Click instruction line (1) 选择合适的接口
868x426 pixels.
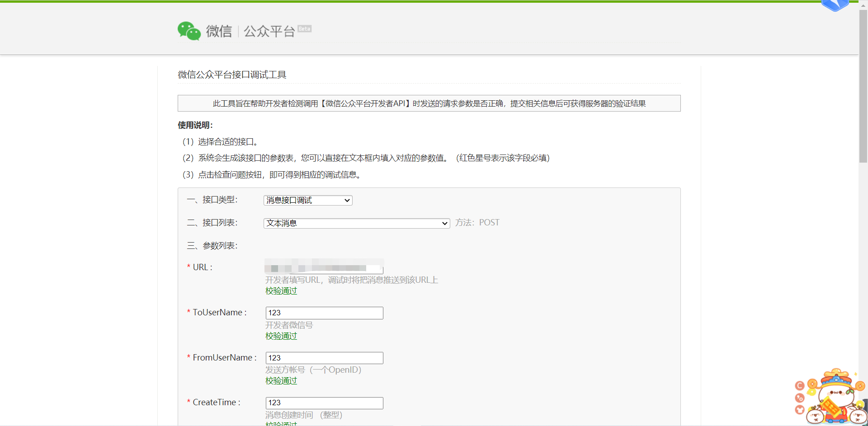point(221,142)
